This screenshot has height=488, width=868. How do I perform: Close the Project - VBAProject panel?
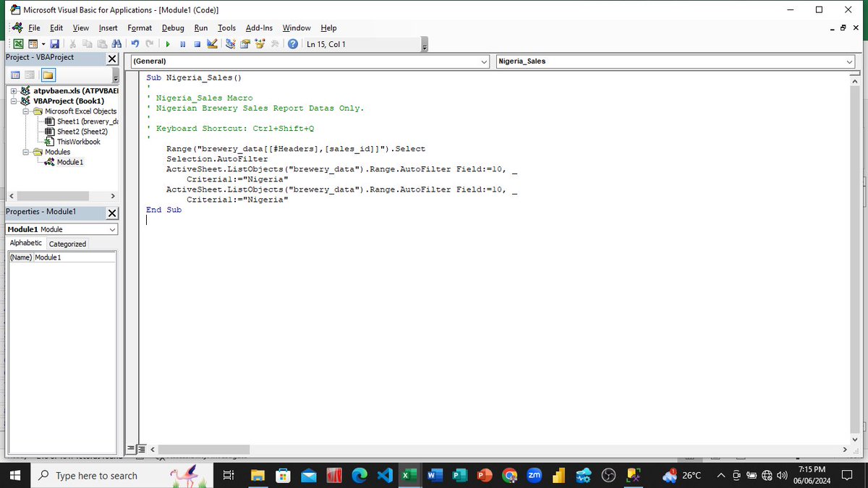coord(113,59)
